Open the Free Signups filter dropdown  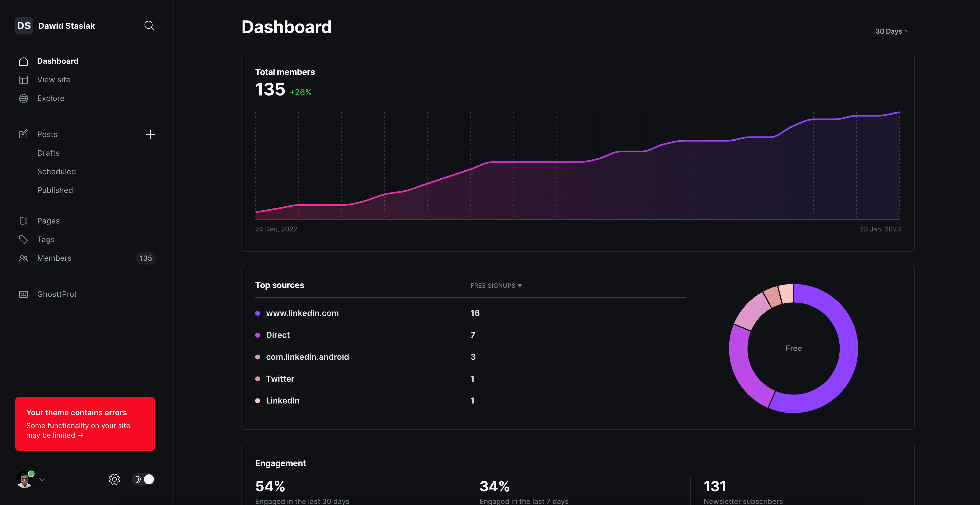click(496, 286)
